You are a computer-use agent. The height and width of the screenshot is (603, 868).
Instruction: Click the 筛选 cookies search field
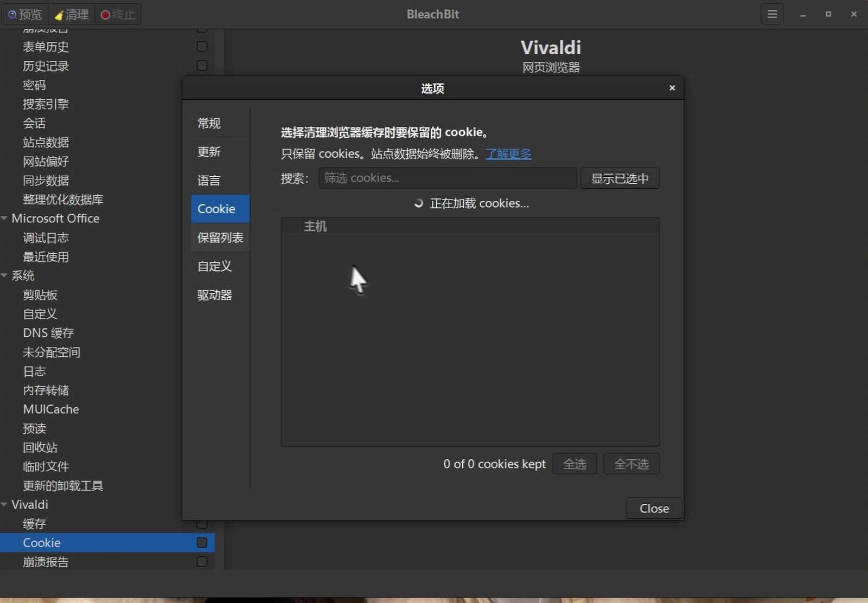448,178
